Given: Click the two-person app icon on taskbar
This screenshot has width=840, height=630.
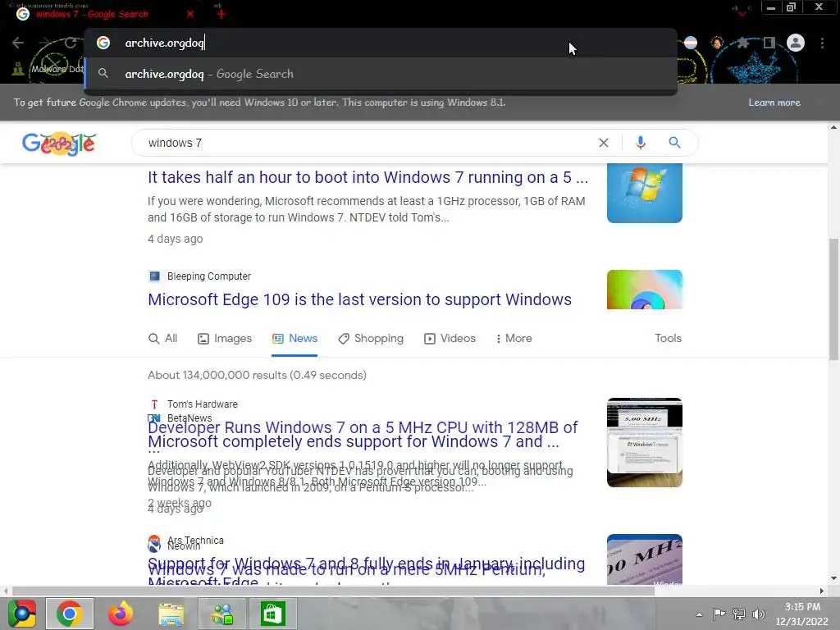Looking at the screenshot, I should pos(222,614).
